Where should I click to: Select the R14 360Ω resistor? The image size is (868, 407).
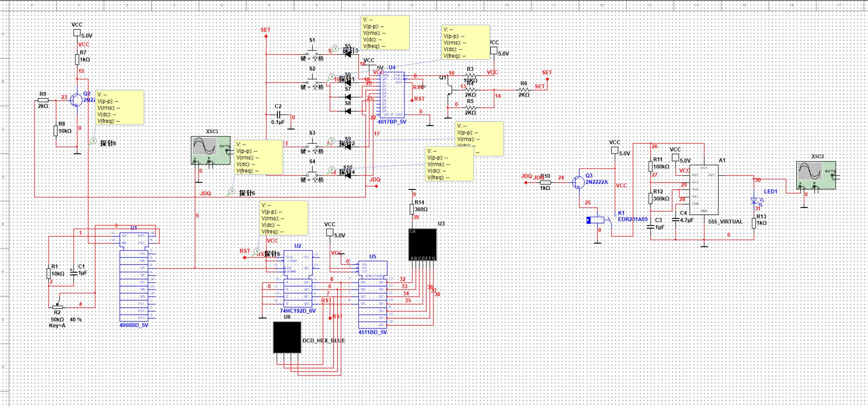click(412, 209)
